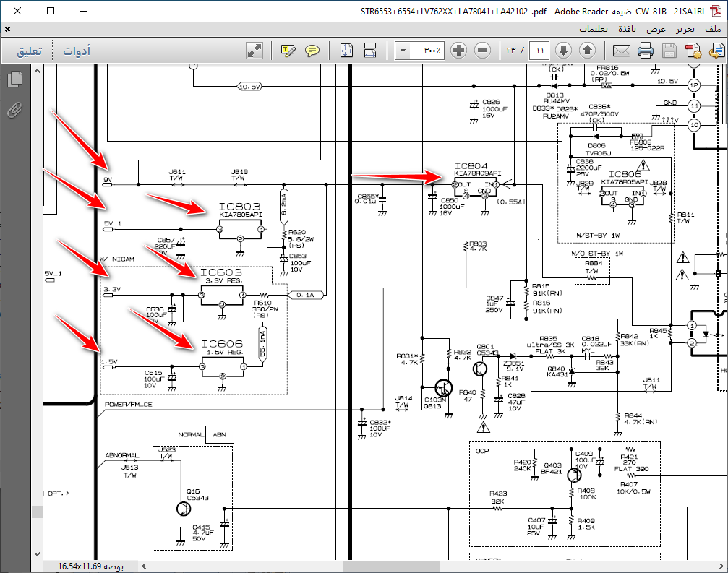Viewport: 728px width, 573px height.
Task: Open the zoom level dropdown arrow
Action: pyautogui.click(x=403, y=50)
